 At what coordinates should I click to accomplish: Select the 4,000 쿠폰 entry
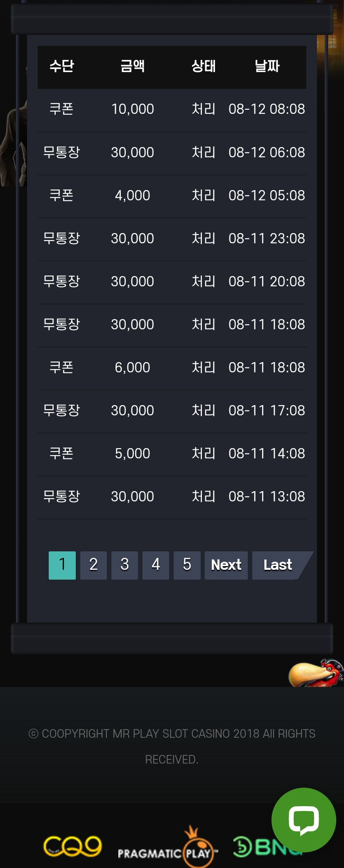pyautogui.click(x=172, y=195)
